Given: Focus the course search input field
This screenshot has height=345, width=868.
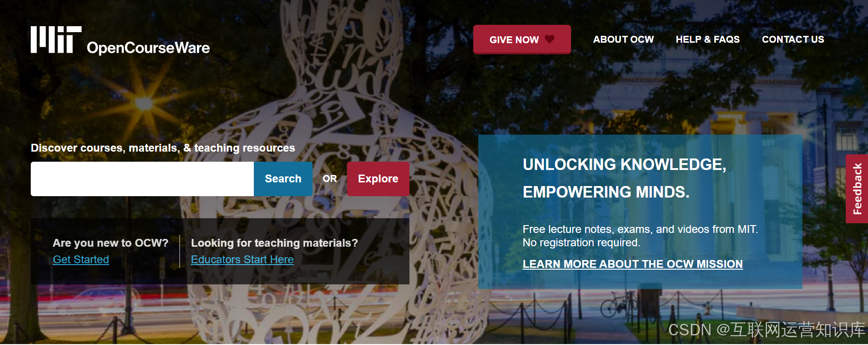Looking at the screenshot, I should (x=142, y=179).
